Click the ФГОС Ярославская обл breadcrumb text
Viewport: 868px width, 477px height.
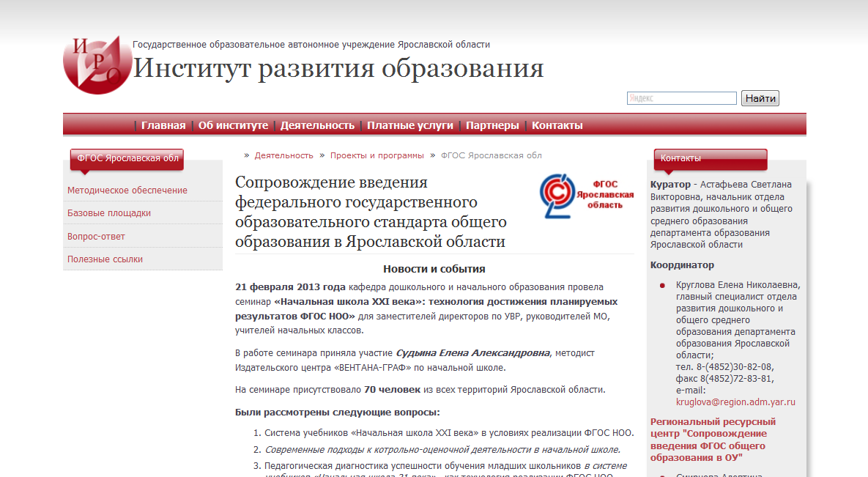(491, 155)
